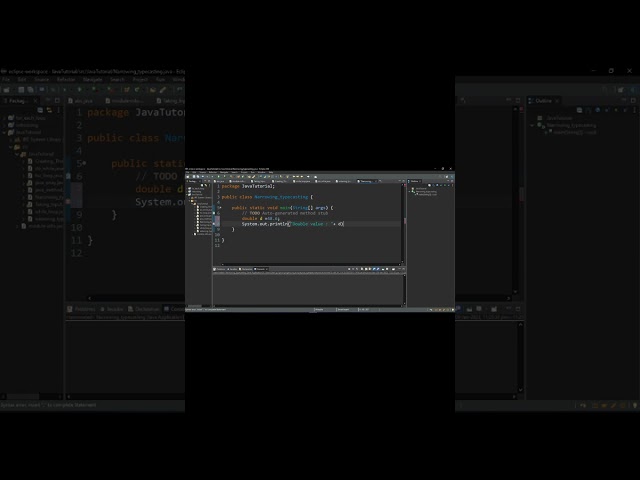Open the Refactor menu in center Eclipse window
The height and width of the screenshot is (480, 640).
pos(213,172)
